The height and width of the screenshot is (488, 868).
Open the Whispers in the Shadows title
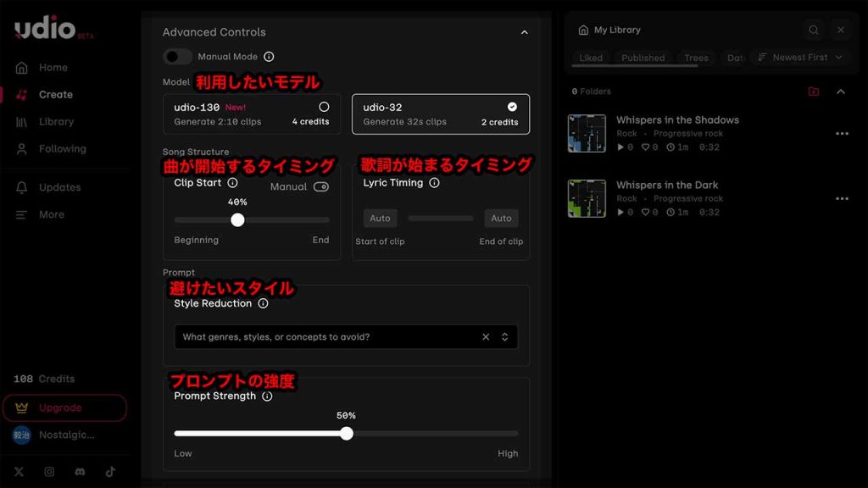[677, 120]
